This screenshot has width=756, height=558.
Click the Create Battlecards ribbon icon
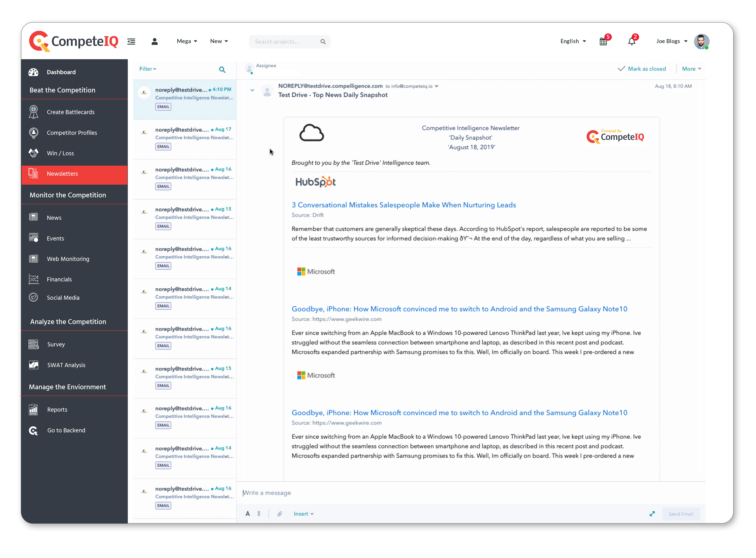tap(33, 112)
